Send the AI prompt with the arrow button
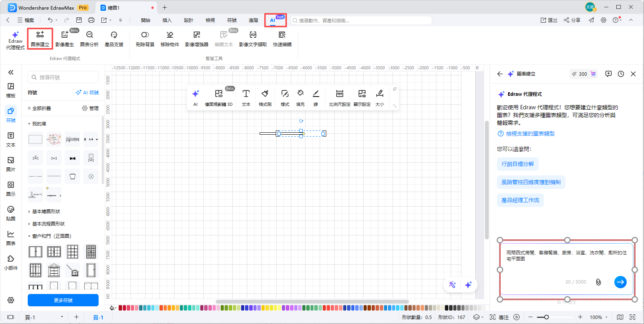 click(x=620, y=282)
